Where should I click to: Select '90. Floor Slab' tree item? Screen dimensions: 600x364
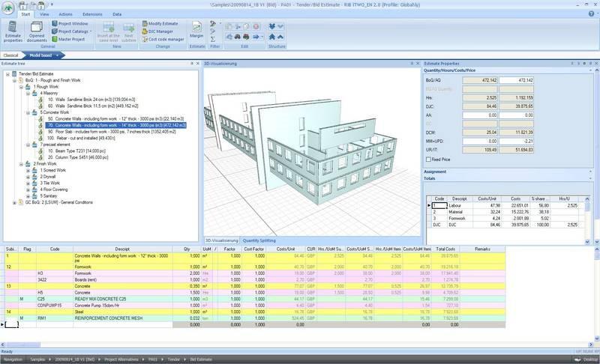click(x=111, y=132)
